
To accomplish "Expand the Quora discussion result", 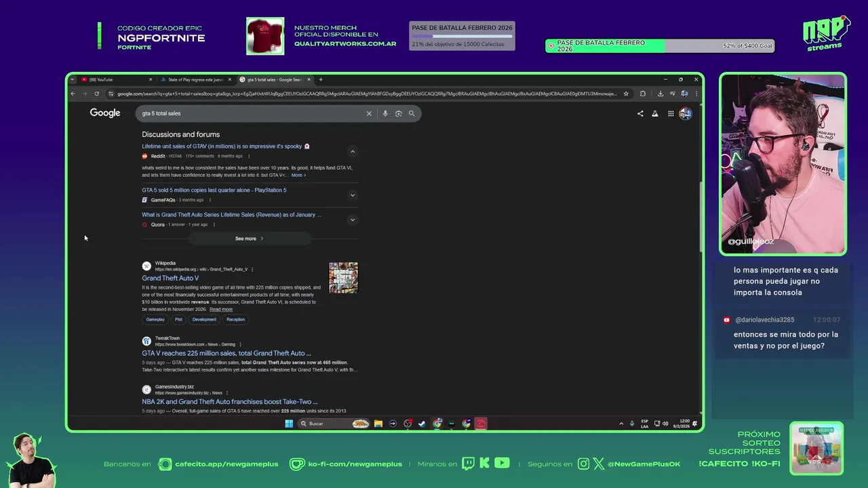I will click(x=352, y=220).
